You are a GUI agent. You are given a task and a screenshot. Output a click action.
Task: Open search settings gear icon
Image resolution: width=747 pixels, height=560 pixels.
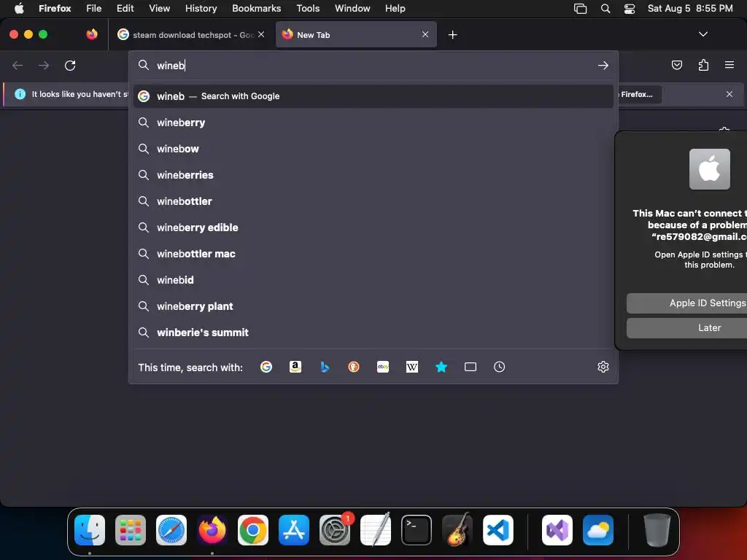click(603, 367)
